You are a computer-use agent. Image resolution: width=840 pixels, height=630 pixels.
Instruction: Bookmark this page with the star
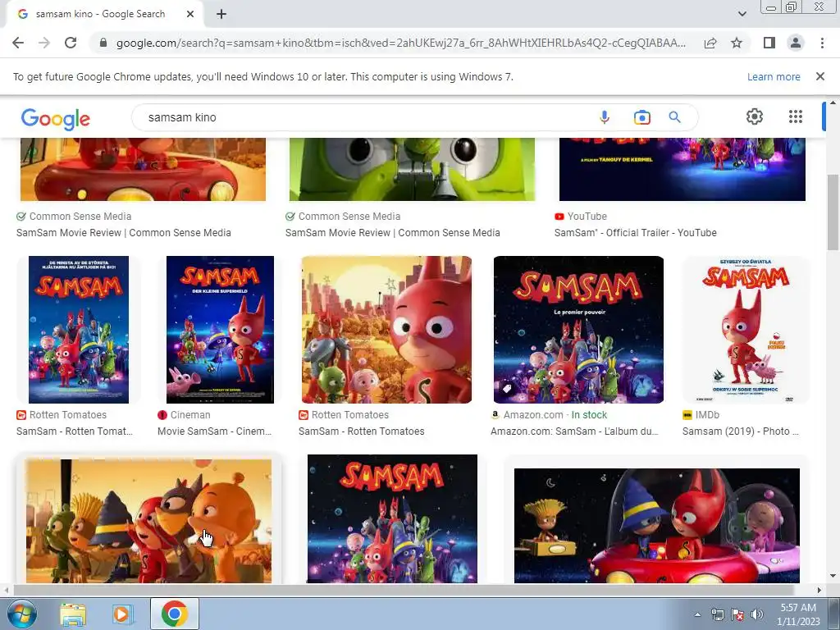pyautogui.click(x=737, y=43)
